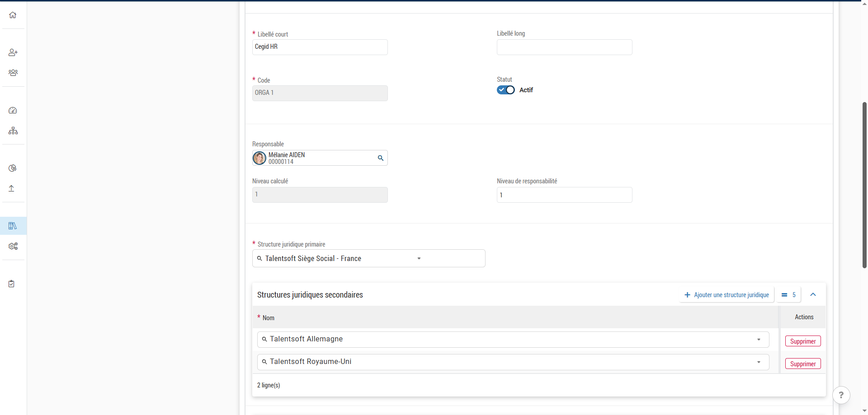Collapse the Structures juridiques secondaires panel

tap(813, 294)
